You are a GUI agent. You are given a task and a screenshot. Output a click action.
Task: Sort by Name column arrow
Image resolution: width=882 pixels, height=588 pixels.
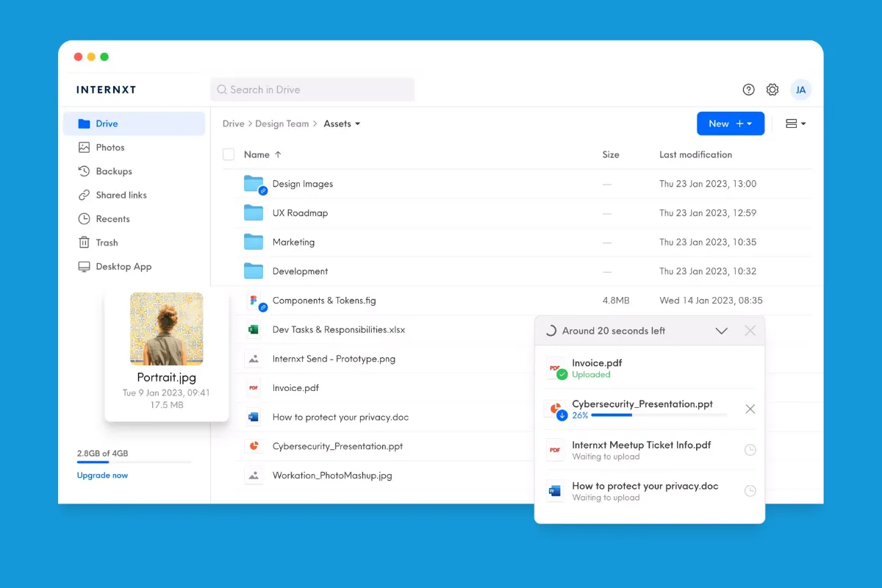click(278, 154)
